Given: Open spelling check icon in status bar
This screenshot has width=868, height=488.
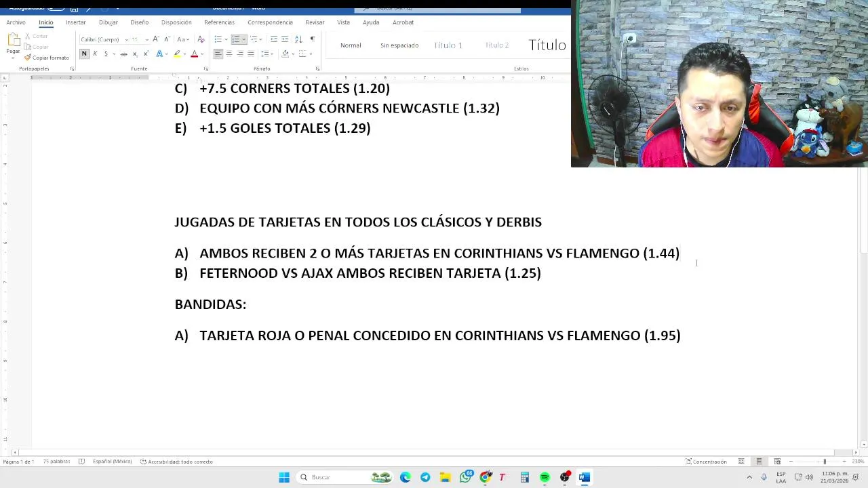Looking at the screenshot, I should 81,462.
